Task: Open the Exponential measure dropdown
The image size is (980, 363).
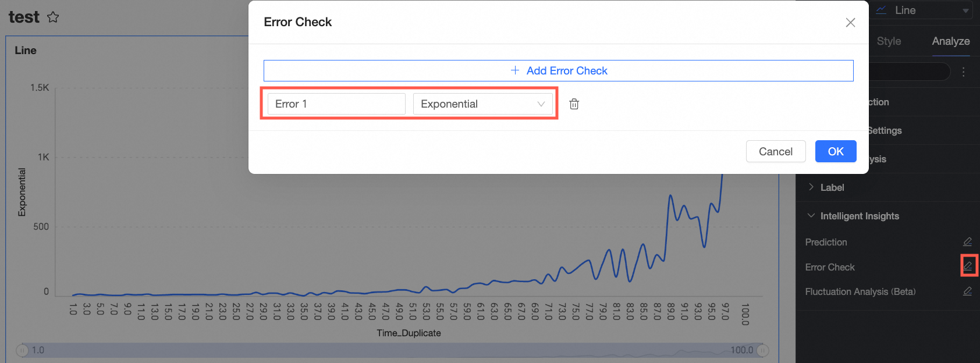Action: [x=482, y=104]
